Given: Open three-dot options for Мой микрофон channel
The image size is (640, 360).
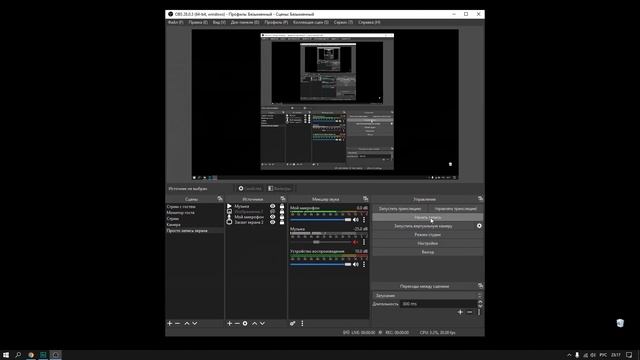Looking at the screenshot, I should pos(364,220).
